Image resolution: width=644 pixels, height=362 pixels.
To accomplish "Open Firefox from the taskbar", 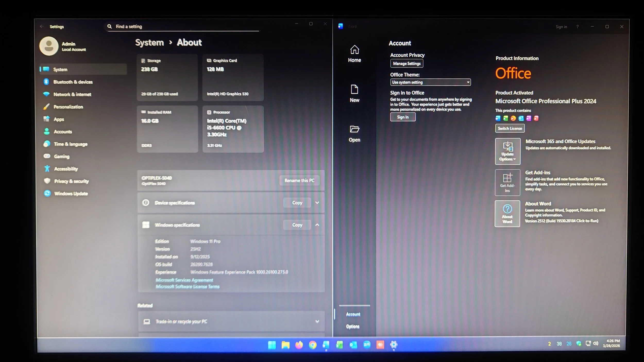I will (x=299, y=344).
